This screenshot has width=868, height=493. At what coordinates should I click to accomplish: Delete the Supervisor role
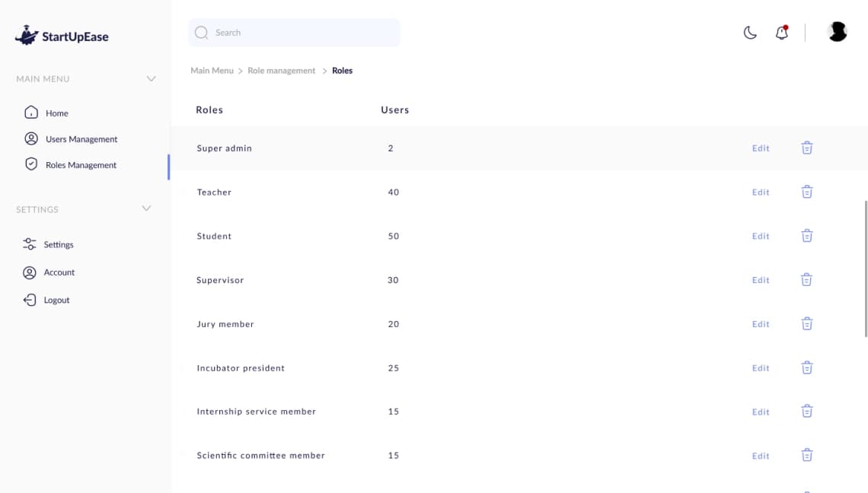pyautogui.click(x=806, y=279)
